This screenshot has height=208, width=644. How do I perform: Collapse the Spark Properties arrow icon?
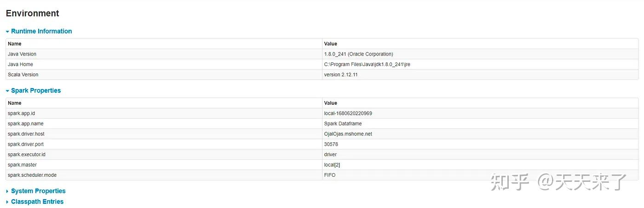tap(7, 91)
